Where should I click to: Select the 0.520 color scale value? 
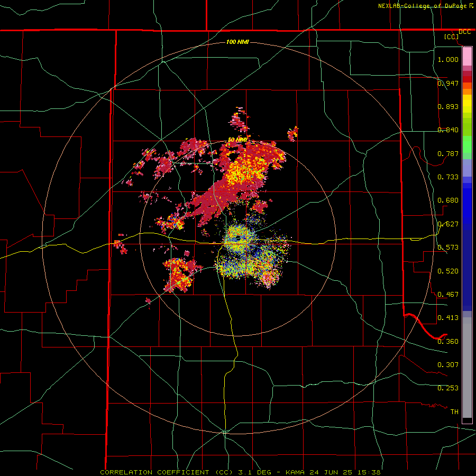(x=448, y=271)
